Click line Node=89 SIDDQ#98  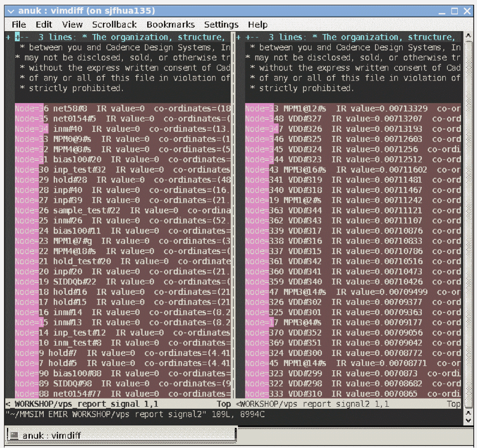(123, 384)
